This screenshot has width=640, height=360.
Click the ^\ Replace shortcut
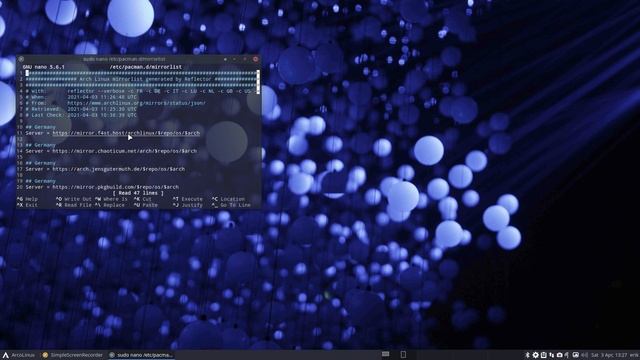110,205
